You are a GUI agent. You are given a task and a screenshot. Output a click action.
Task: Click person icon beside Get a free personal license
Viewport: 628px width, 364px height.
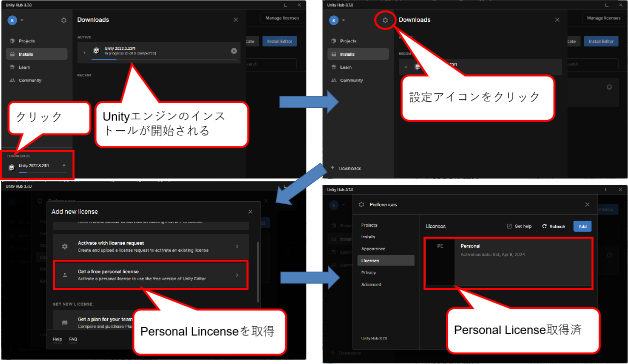point(64,275)
